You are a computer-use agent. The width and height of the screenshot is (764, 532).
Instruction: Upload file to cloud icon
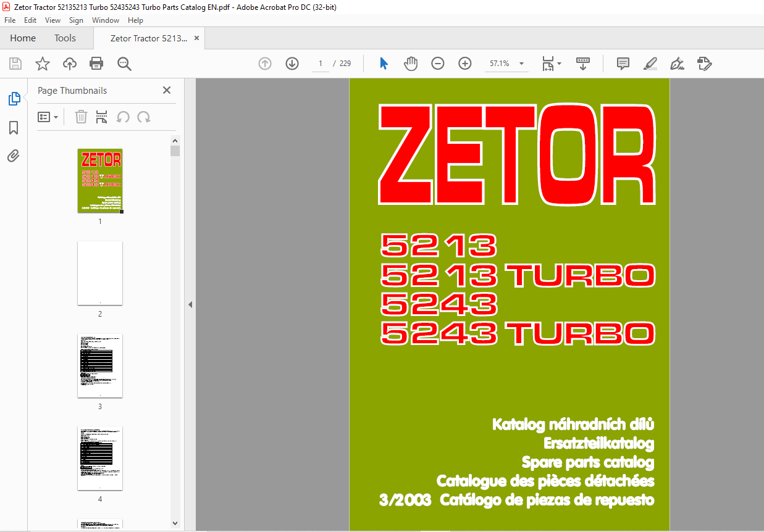click(x=70, y=64)
